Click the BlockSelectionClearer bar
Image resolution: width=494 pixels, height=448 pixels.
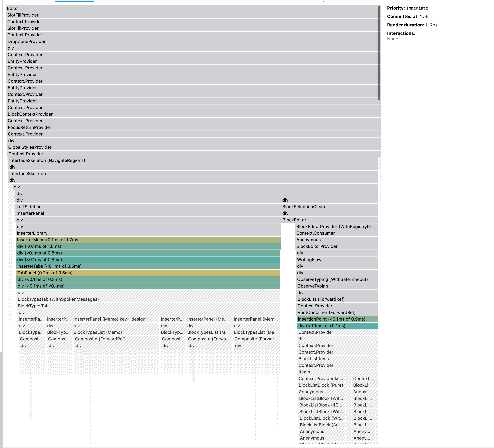(x=329, y=207)
